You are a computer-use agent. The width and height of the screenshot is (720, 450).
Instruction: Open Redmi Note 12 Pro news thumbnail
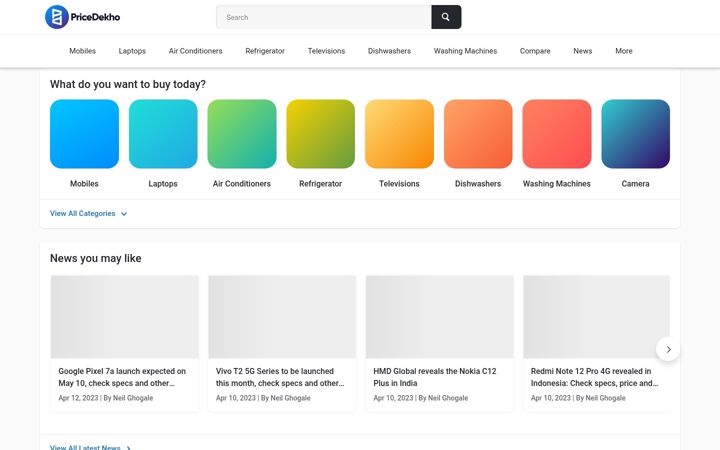(x=596, y=317)
